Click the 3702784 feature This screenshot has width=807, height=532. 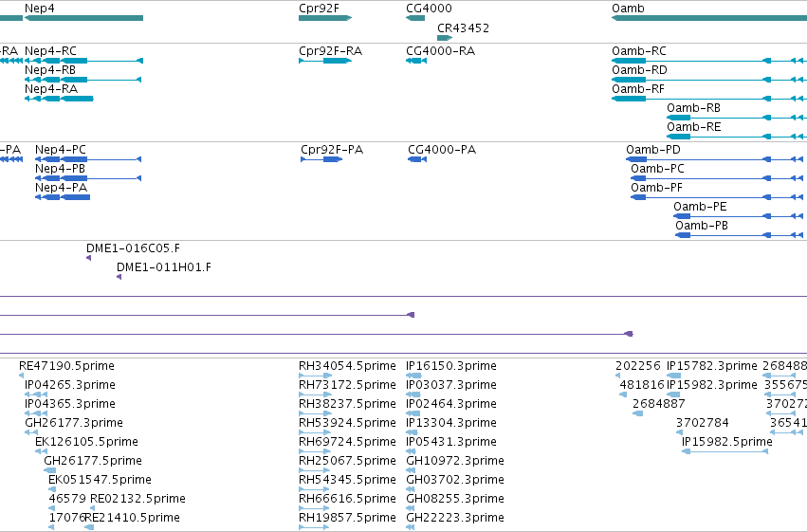(x=679, y=432)
